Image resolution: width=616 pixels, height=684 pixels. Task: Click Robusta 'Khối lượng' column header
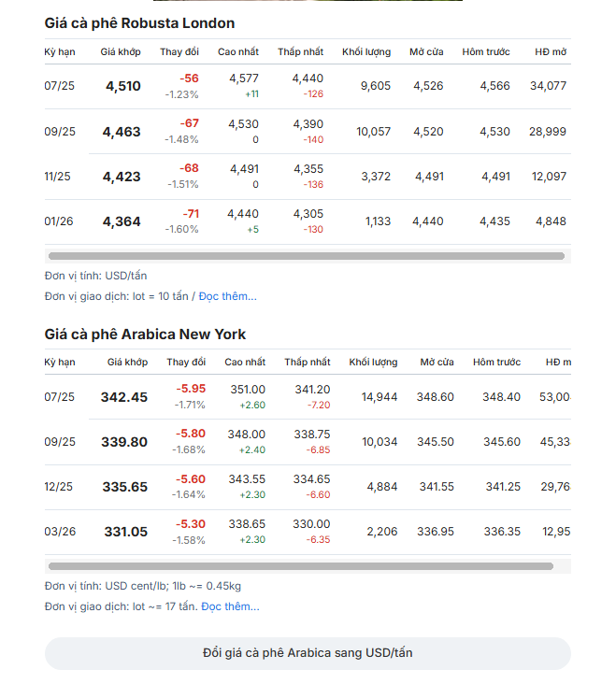pyautogui.click(x=366, y=52)
